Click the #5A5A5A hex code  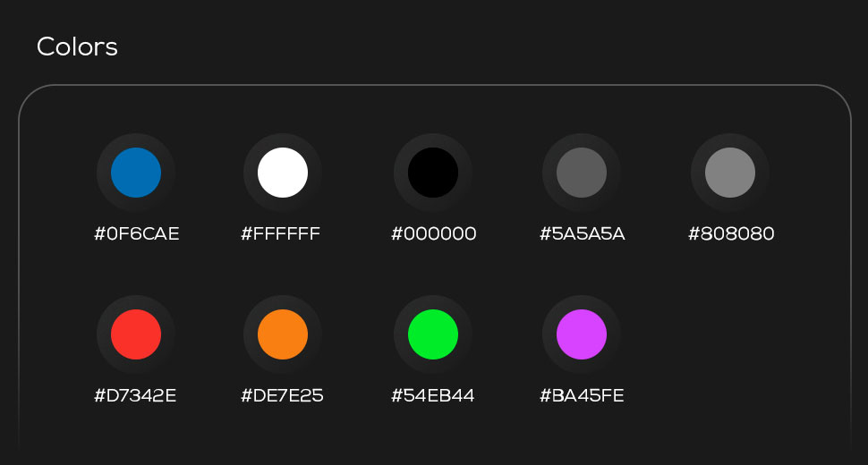click(x=583, y=234)
